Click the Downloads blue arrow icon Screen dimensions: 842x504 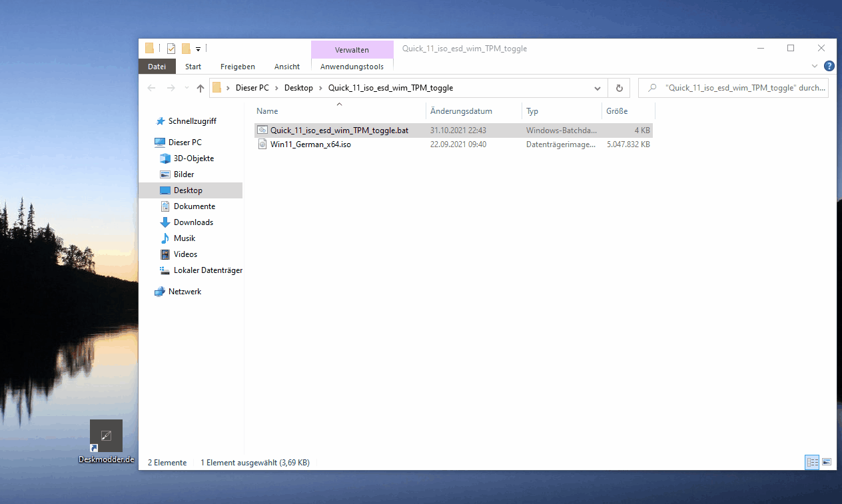[x=165, y=222]
